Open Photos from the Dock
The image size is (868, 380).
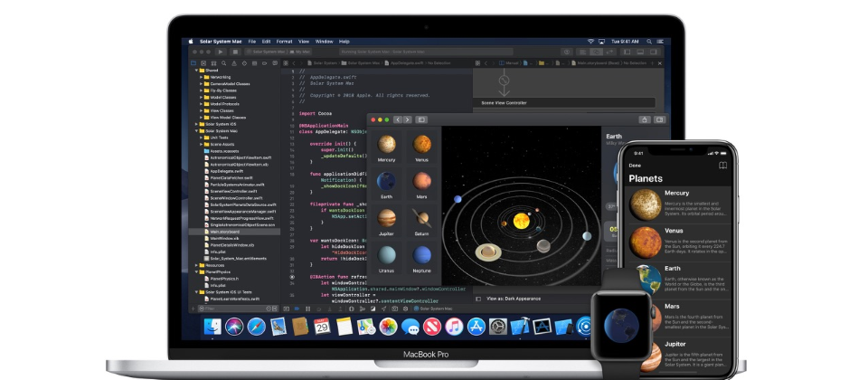point(389,327)
